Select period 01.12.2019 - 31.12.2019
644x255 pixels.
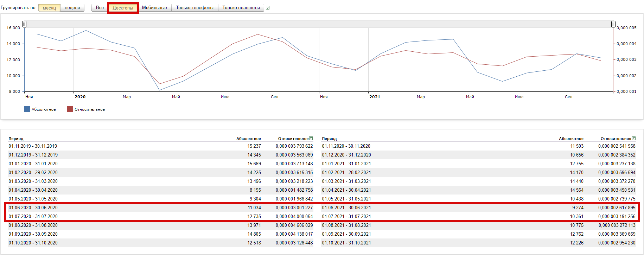click(33, 155)
